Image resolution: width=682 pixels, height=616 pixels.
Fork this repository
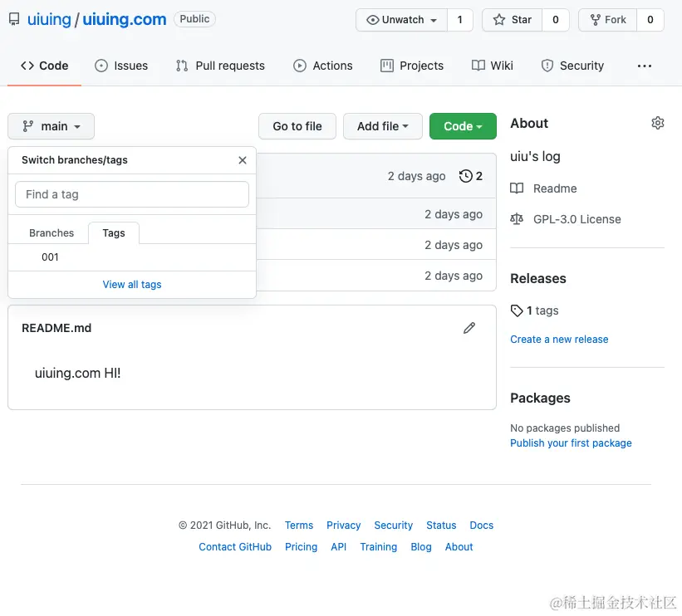pyautogui.click(x=607, y=20)
